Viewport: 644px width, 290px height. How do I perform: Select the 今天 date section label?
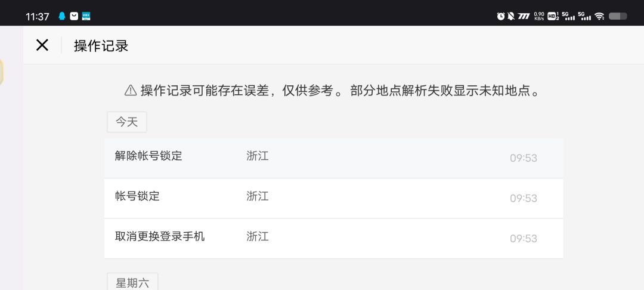click(126, 122)
